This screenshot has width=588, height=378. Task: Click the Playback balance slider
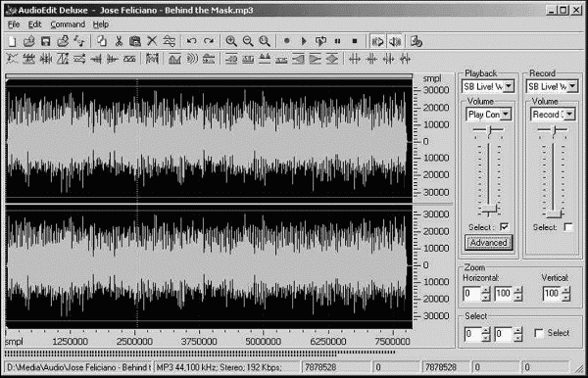pos(489,130)
